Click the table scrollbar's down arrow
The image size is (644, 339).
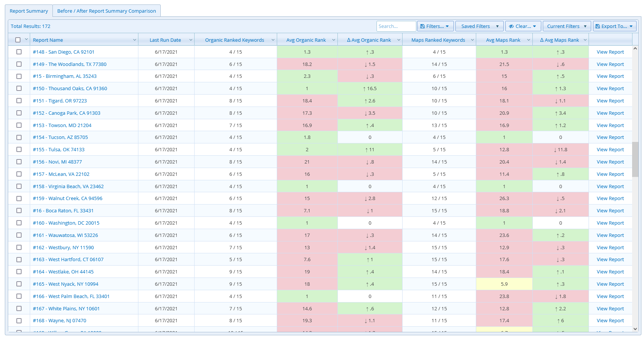pos(635,329)
